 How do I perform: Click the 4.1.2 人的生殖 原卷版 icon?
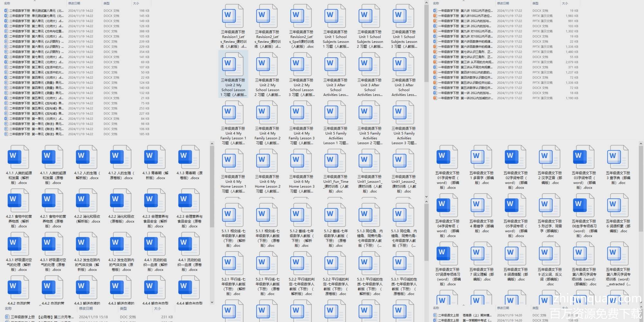point(120,157)
